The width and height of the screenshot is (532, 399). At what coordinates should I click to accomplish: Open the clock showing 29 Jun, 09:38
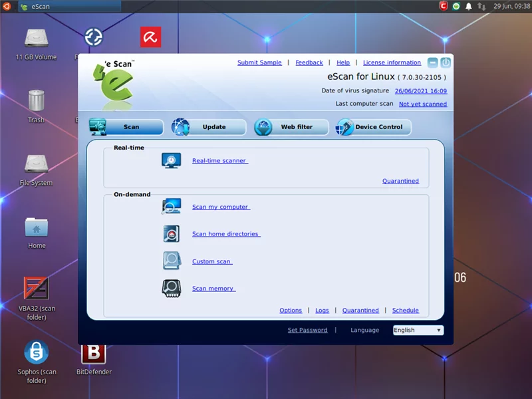pos(511,6)
